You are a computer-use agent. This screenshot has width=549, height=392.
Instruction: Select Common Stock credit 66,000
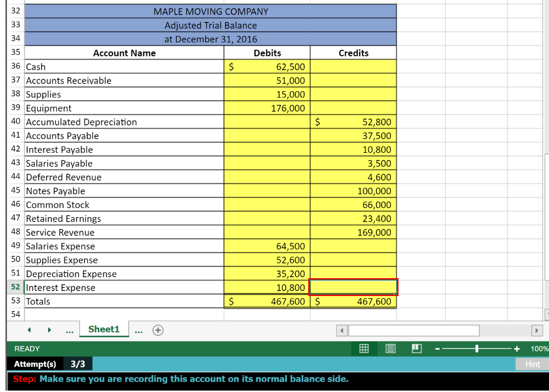click(353, 205)
